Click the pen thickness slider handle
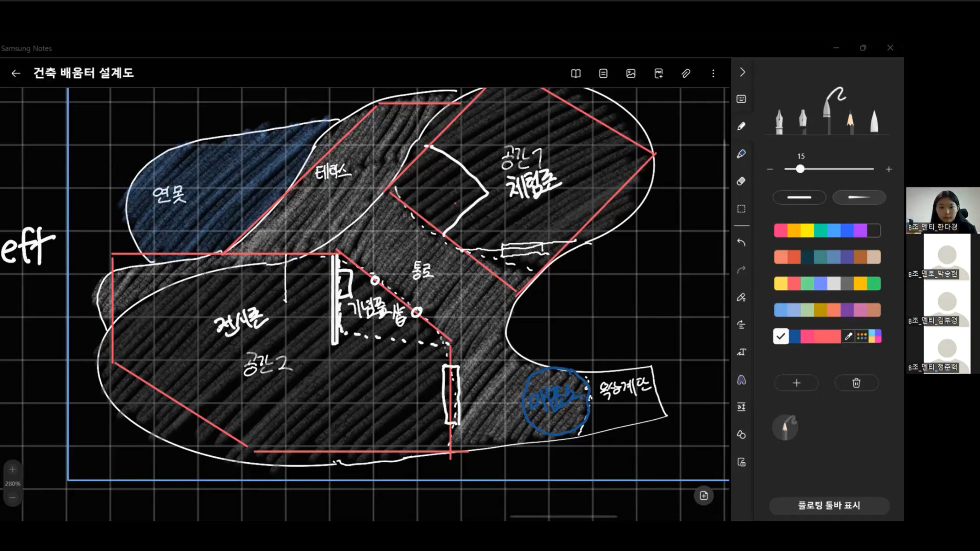 pos(800,169)
